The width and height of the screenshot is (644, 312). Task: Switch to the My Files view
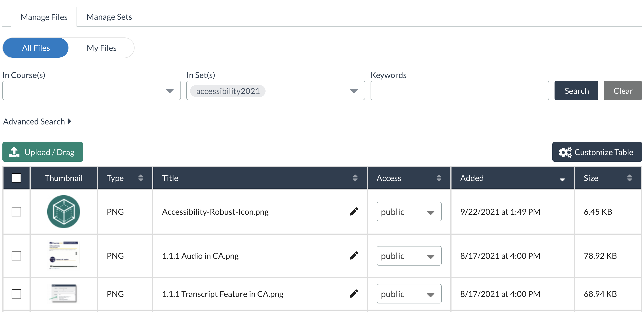pos(101,48)
